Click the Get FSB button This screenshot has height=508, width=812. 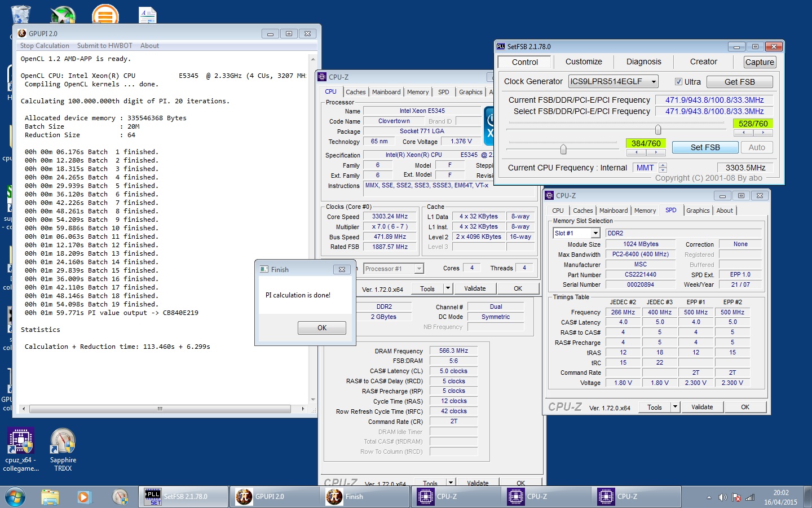click(739, 82)
